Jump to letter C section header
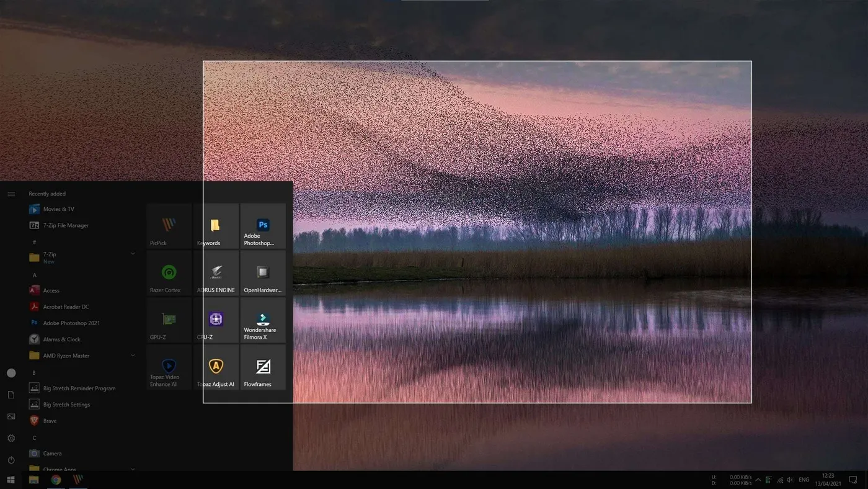Image resolution: width=868 pixels, height=489 pixels. point(34,438)
